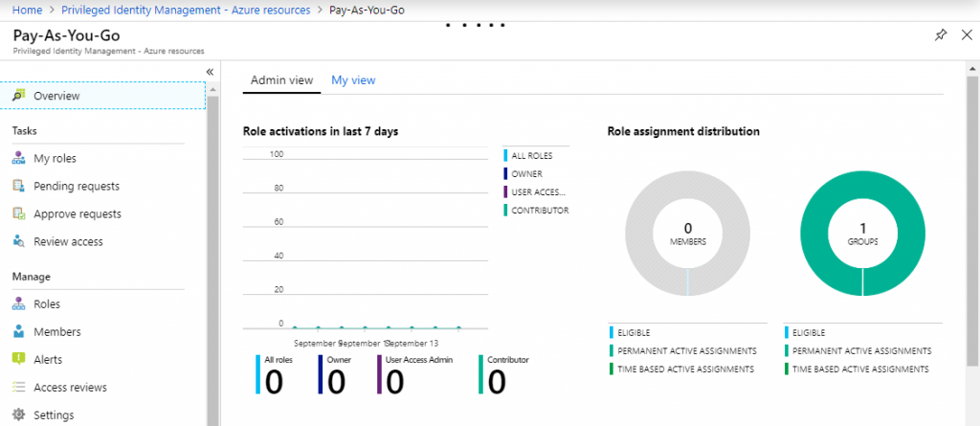This screenshot has height=426, width=980.
Task: Collapse the sidebar with the double chevron
Action: [x=210, y=72]
